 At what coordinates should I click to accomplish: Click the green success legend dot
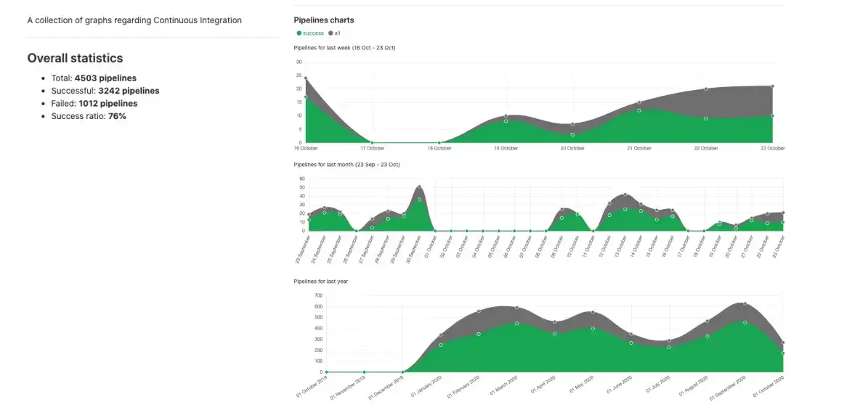point(299,33)
